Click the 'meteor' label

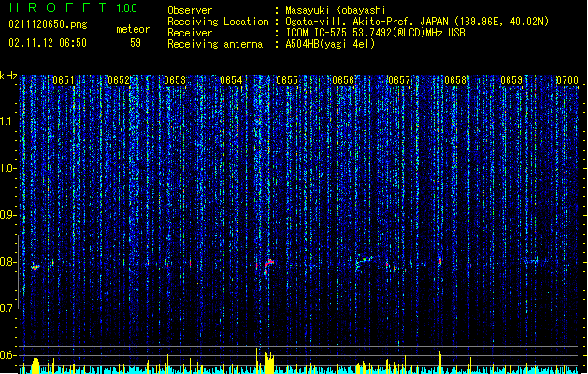coord(133,29)
